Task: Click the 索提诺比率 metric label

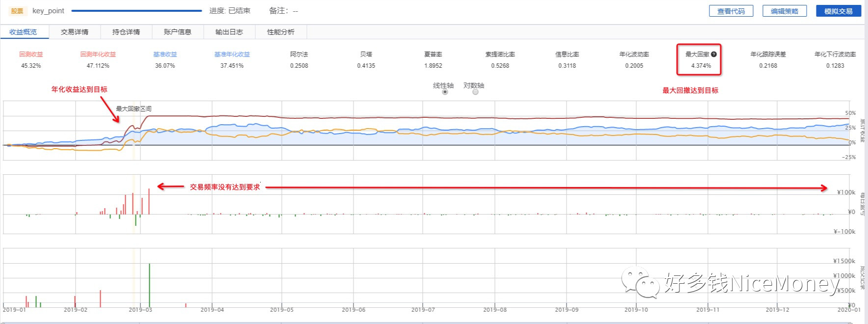Action: pyautogui.click(x=500, y=54)
